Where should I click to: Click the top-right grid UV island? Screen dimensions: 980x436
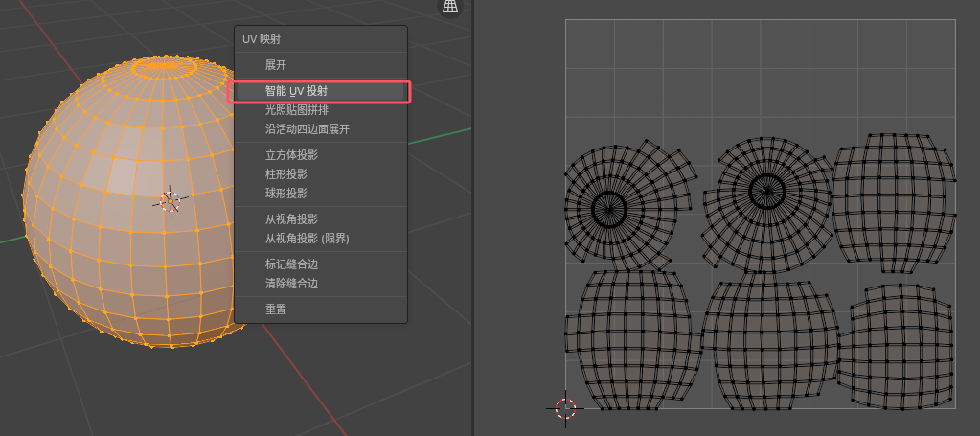coord(891,199)
